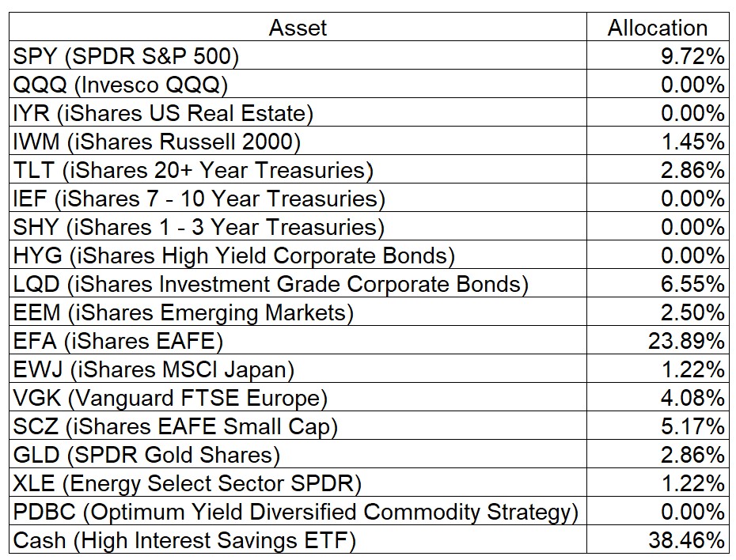Viewport: 736px width, 560px height.
Task: Click the LQD Investment Grade Corporate Bonds cell
Action: tap(271, 284)
